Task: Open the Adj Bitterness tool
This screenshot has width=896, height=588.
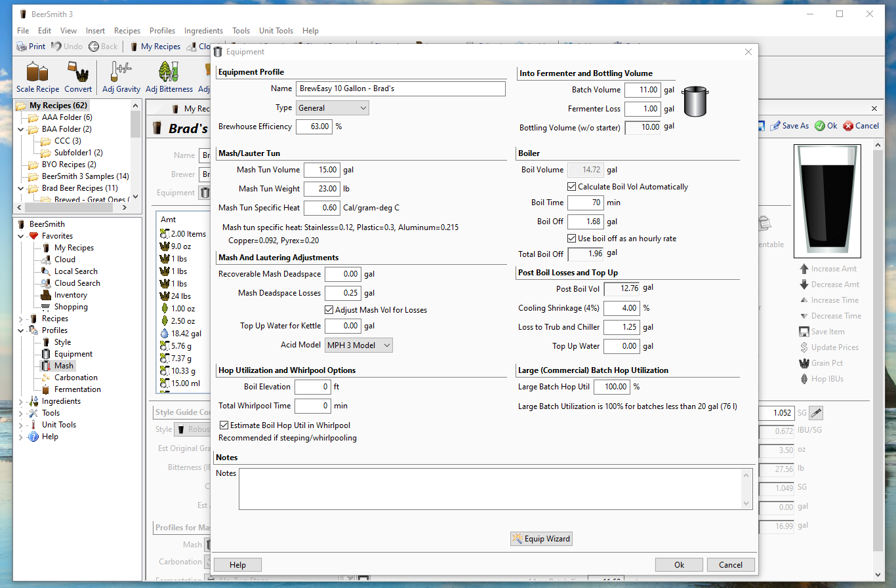Action: [169, 77]
